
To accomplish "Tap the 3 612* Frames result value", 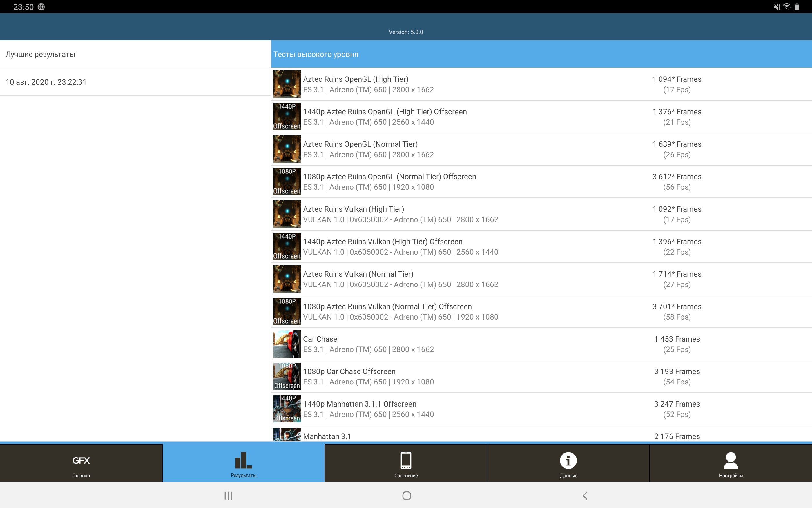I will coord(677,176).
